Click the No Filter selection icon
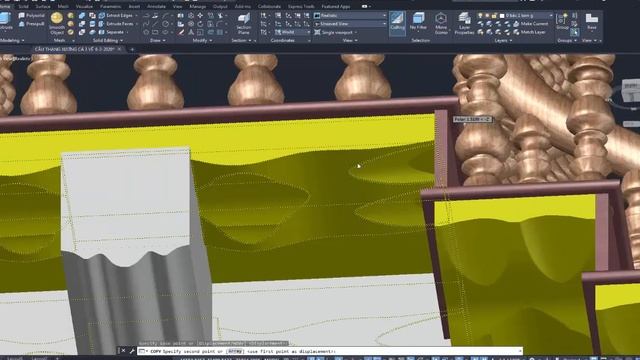The image size is (640, 360). 418,22
